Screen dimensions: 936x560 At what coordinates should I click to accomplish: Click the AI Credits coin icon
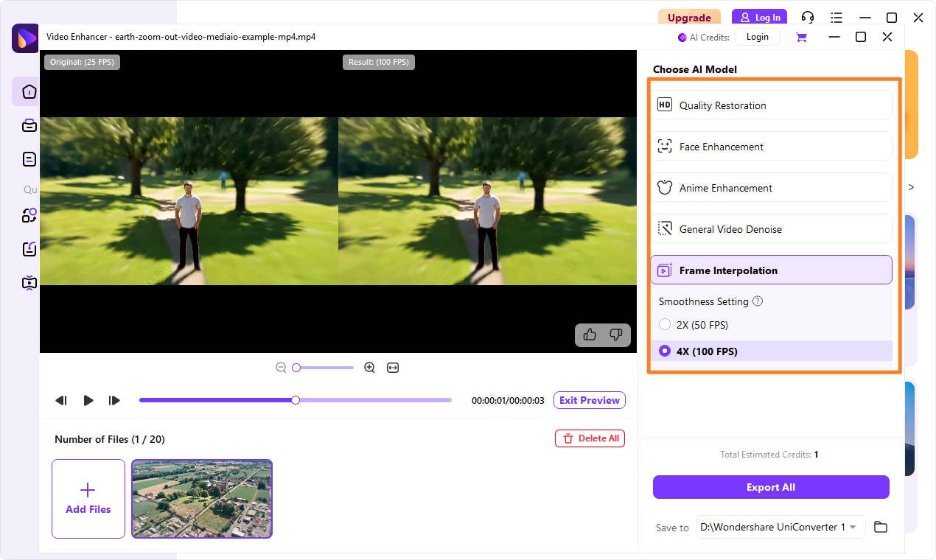click(682, 38)
